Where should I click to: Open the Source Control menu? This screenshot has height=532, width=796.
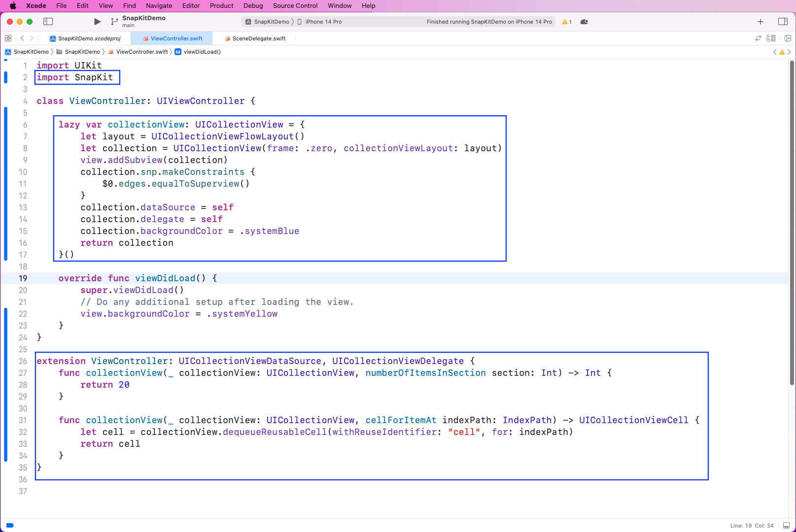pos(295,5)
